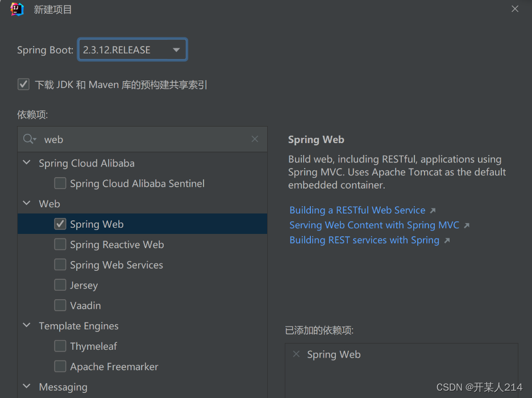Remove Spring Web from added dependencies
This screenshot has width=532, height=398.
click(x=296, y=354)
